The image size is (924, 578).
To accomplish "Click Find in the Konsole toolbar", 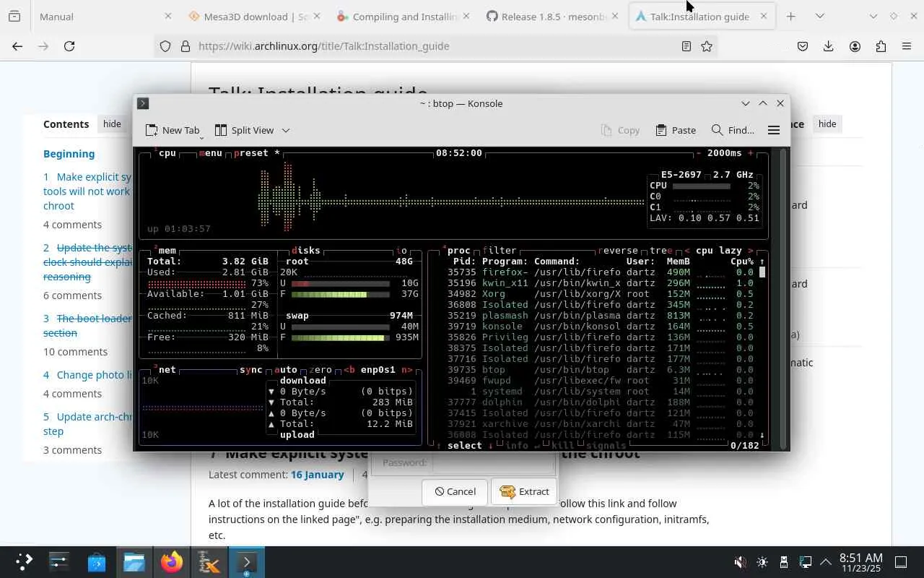I will 733,130.
